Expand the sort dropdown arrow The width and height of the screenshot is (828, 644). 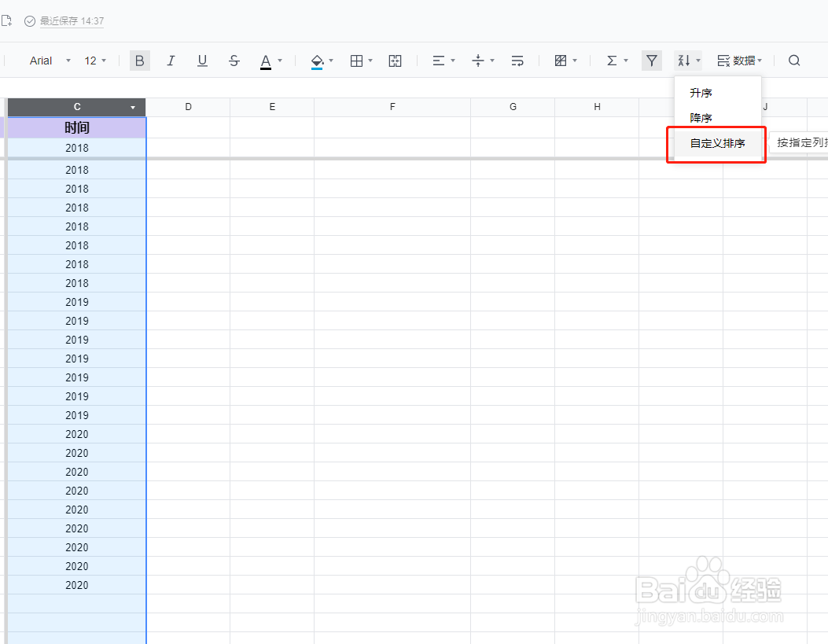pos(698,61)
